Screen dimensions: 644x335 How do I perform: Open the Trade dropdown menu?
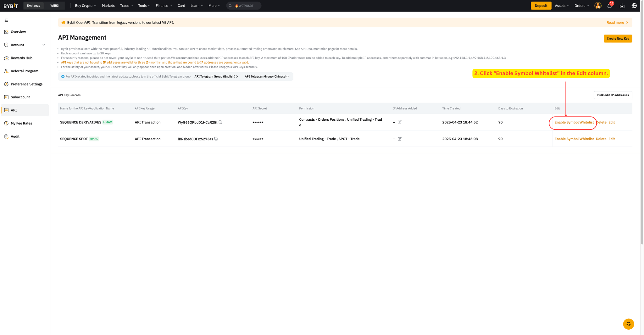[x=126, y=6]
